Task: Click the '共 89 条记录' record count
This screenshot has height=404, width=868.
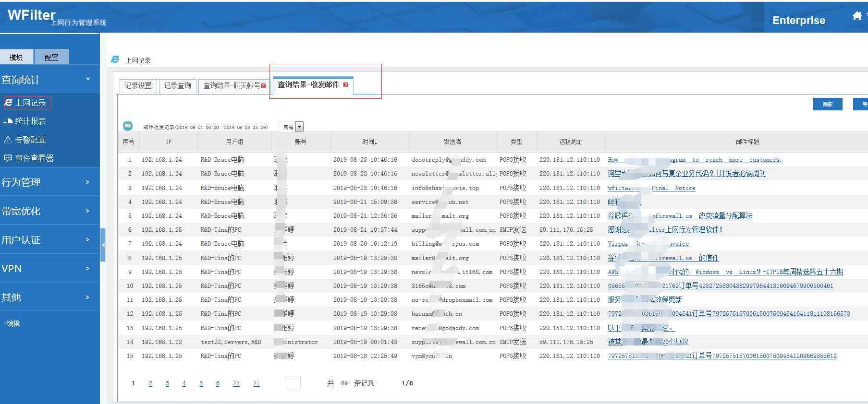Action: click(x=351, y=383)
